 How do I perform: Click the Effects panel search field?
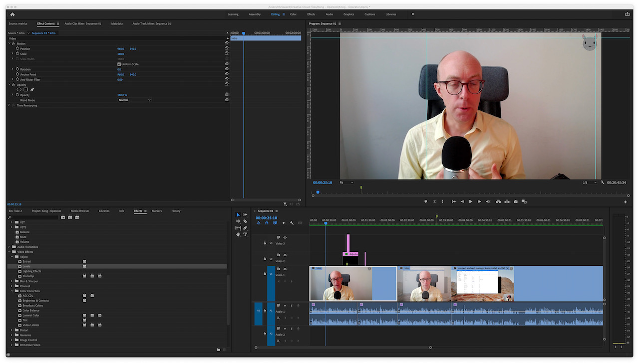coord(33,217)
